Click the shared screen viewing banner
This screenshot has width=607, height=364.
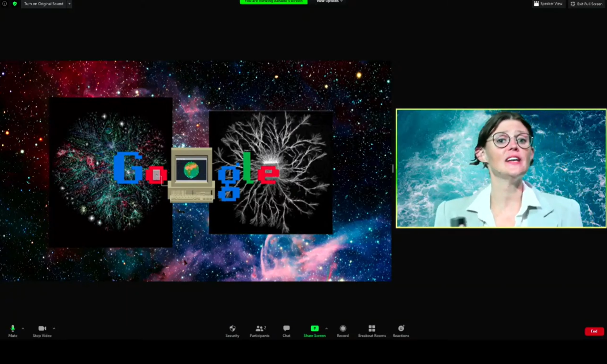273,2
